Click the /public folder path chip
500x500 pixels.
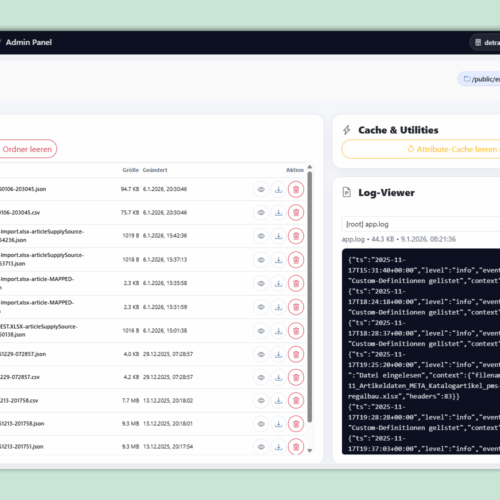click(x=479, y=79)
